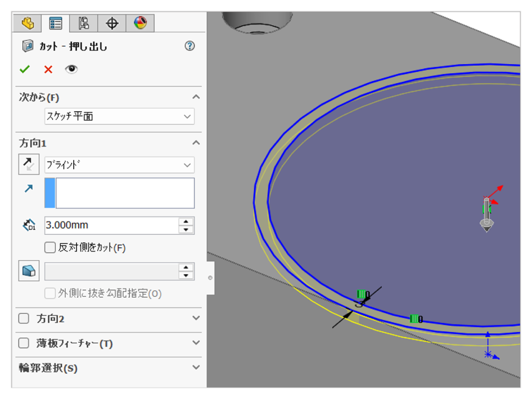The width and height of the screenshot is (532, 399).
Task: Click the direction of extrusion selection box
Action: (124, 193)
